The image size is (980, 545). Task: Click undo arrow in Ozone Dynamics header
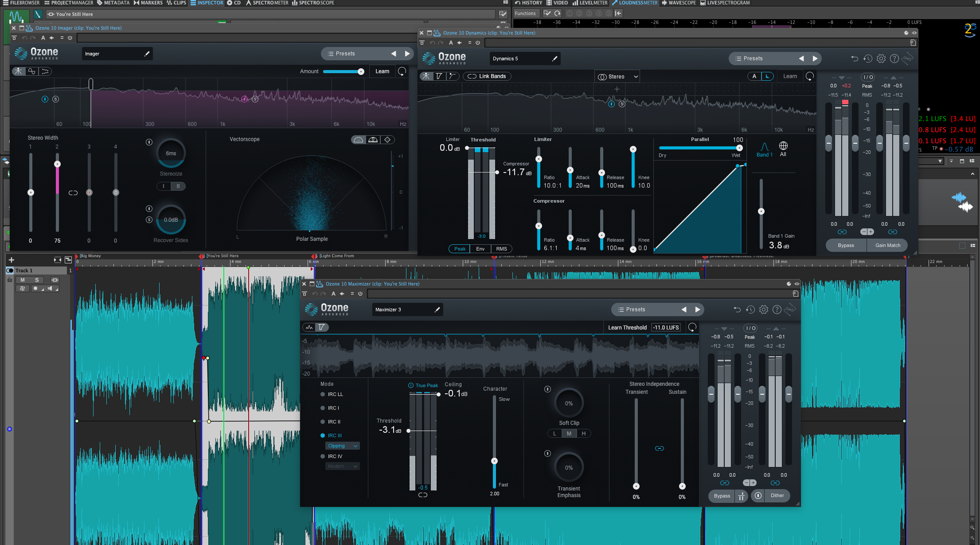855,59
